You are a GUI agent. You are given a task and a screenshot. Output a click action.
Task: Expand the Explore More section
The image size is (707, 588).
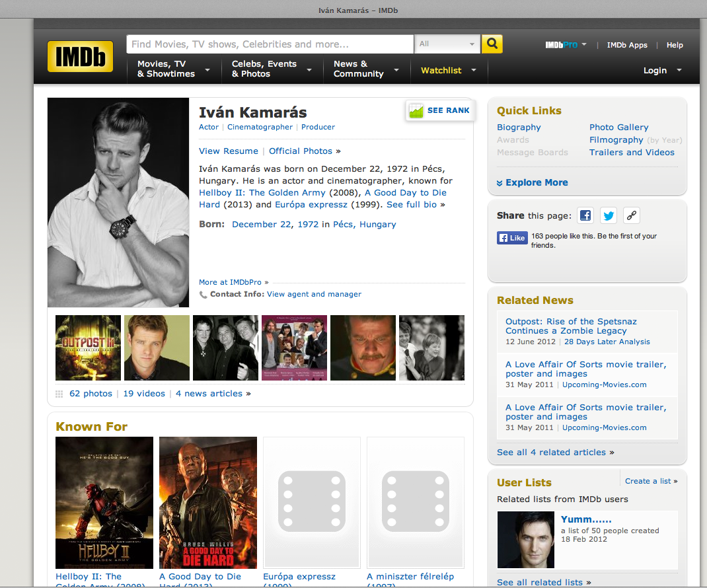pos(532,182)
